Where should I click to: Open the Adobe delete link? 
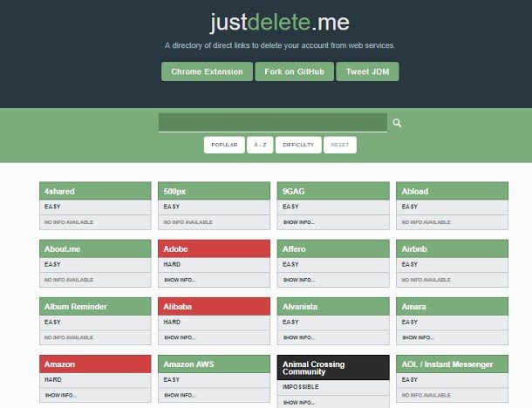214,248
